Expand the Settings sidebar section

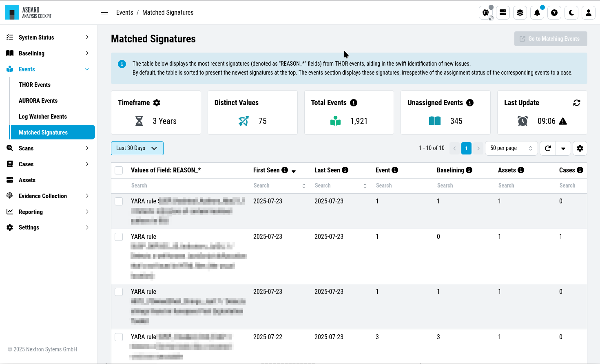pos(49,227)
